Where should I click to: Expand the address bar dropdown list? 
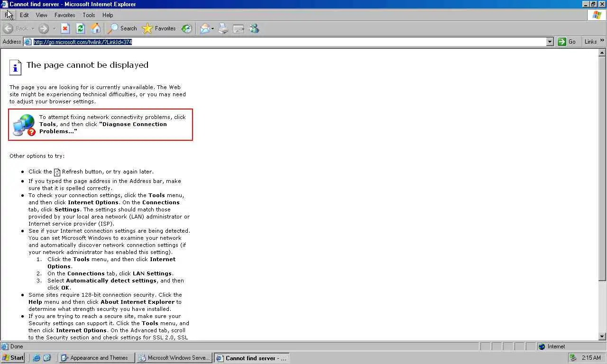[x=550, y=42]
